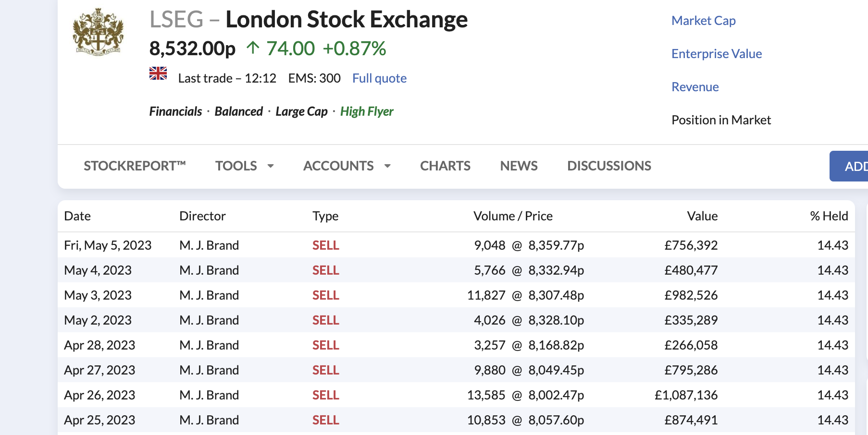Click the % Held column header

(x=829, y=216)
